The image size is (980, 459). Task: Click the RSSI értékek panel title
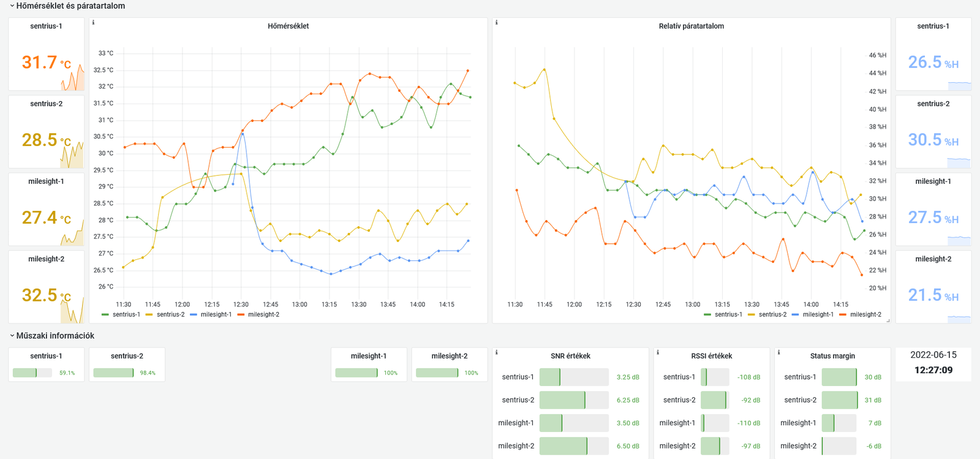(711, 356)
